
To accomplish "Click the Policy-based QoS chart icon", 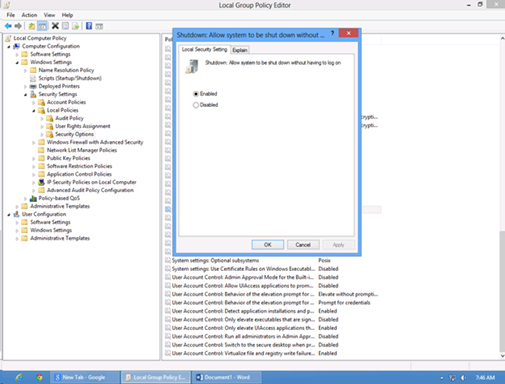I will point(33,198).
